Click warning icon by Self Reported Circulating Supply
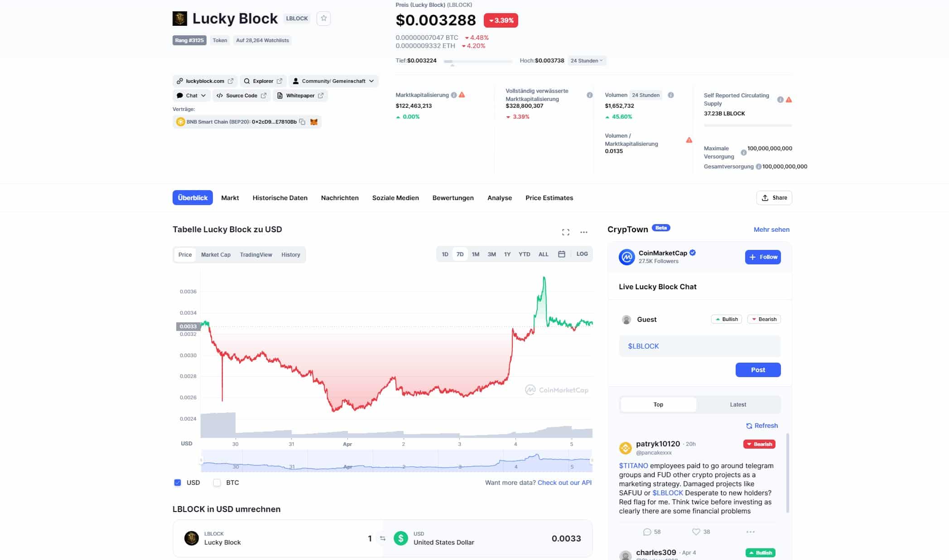The width and height of the screenshot is (949, 560). pos(789,100)
